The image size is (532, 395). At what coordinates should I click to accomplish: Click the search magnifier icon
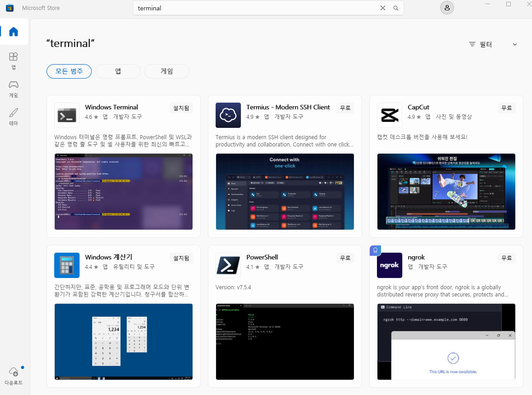click(396, 8)
